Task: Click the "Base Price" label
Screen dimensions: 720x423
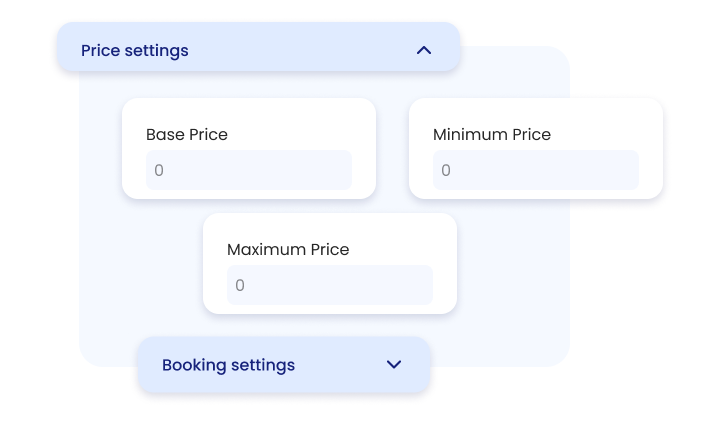Action: click(x=187, y=134)
